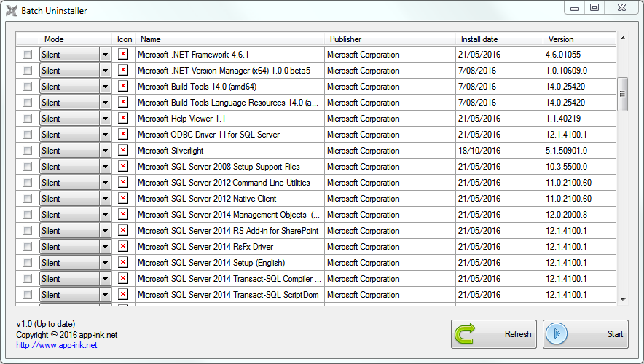The height and width of the screenshot is (364, 644).
Task: Click the version cell '10.3.5500.0'
Action: [x=579, y=167]
